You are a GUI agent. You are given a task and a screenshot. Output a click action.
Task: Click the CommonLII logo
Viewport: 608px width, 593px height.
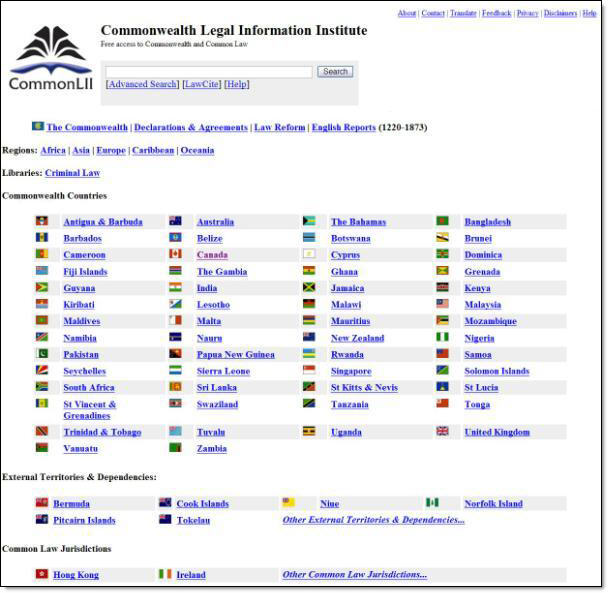click(x=50, y=58)
